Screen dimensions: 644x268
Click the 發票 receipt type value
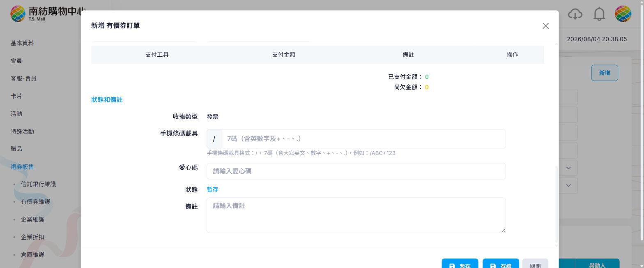tap(212, 117)
